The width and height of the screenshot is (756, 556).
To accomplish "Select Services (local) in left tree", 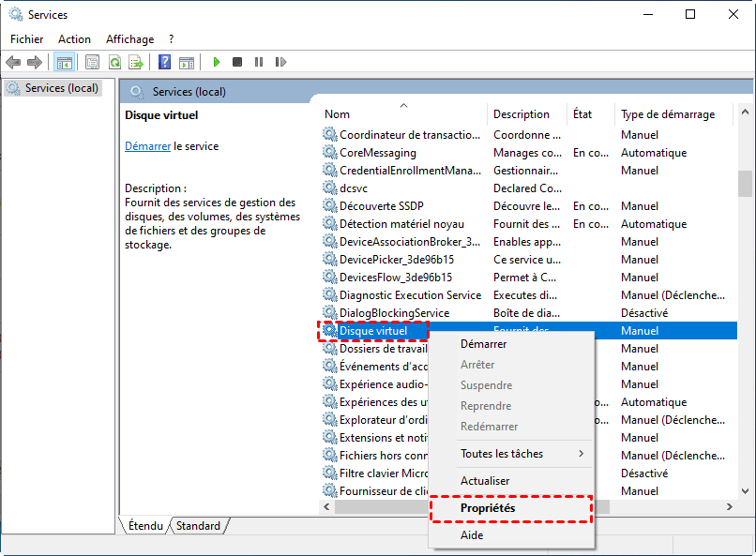I will click(x=53, y=88).
